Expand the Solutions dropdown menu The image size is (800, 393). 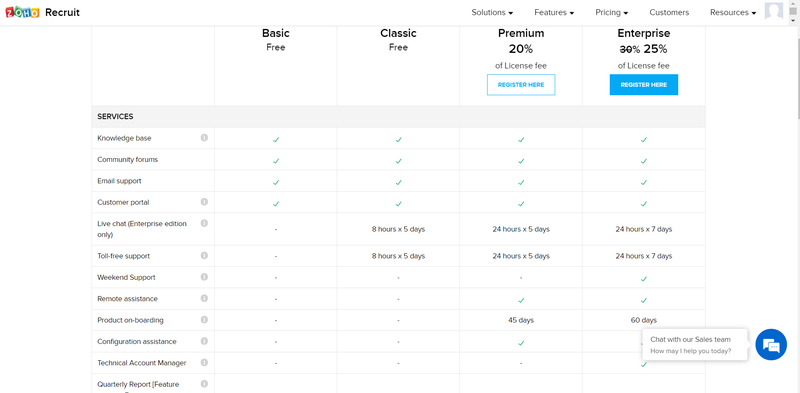click(492, 12)
